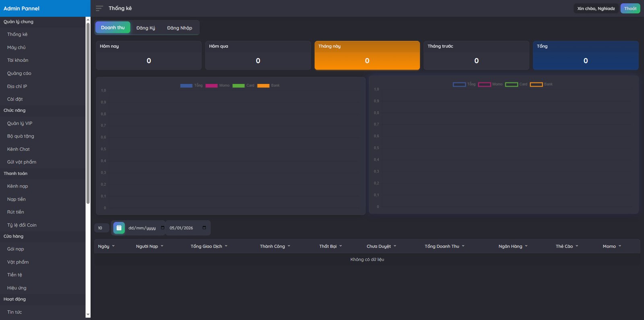Sort by the Ngân Hàng column header

(x=510, y=246)
